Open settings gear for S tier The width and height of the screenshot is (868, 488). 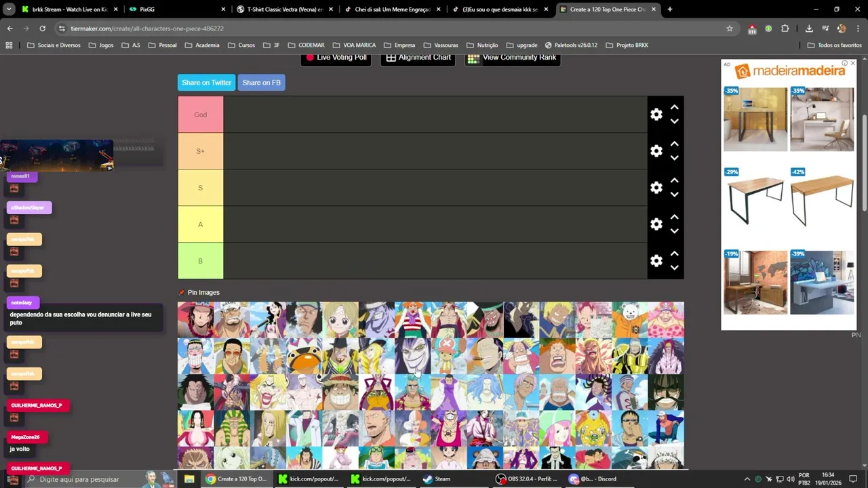[656, 188]
